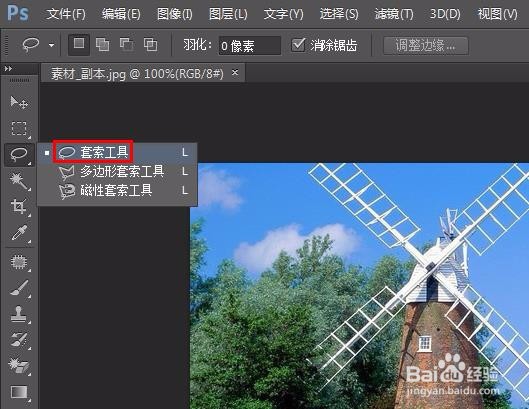Screen dimensions: 529x409
Task: Select the Spot Healing Brush tool
Action: point(19,262)
